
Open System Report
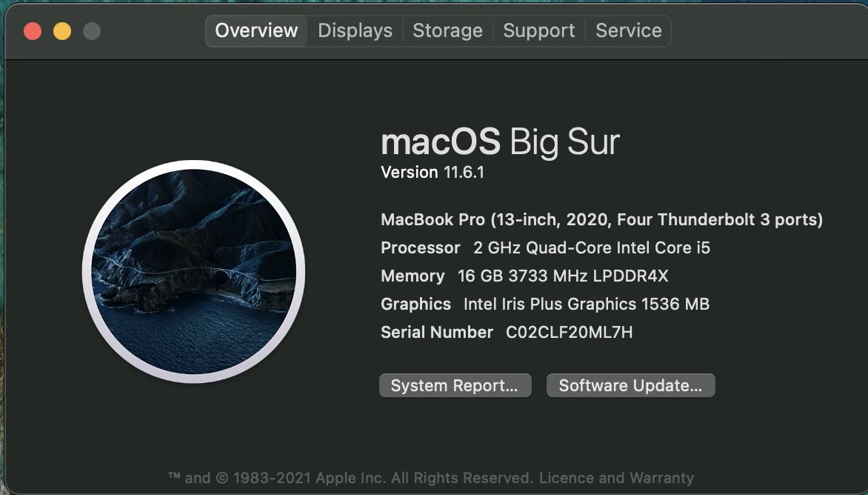click(455, 385)
